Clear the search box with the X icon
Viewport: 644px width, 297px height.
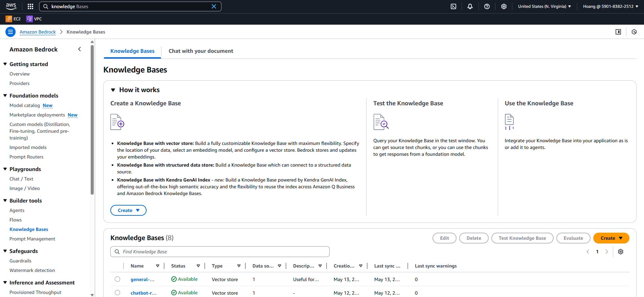(x=214, y=6)
